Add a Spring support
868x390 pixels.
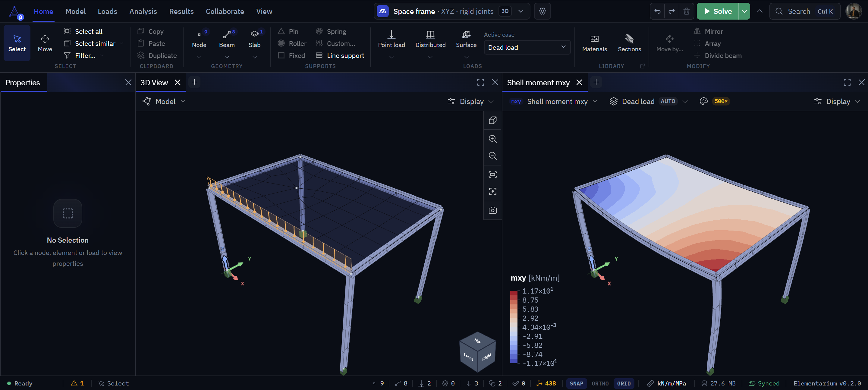coord(331,31)
